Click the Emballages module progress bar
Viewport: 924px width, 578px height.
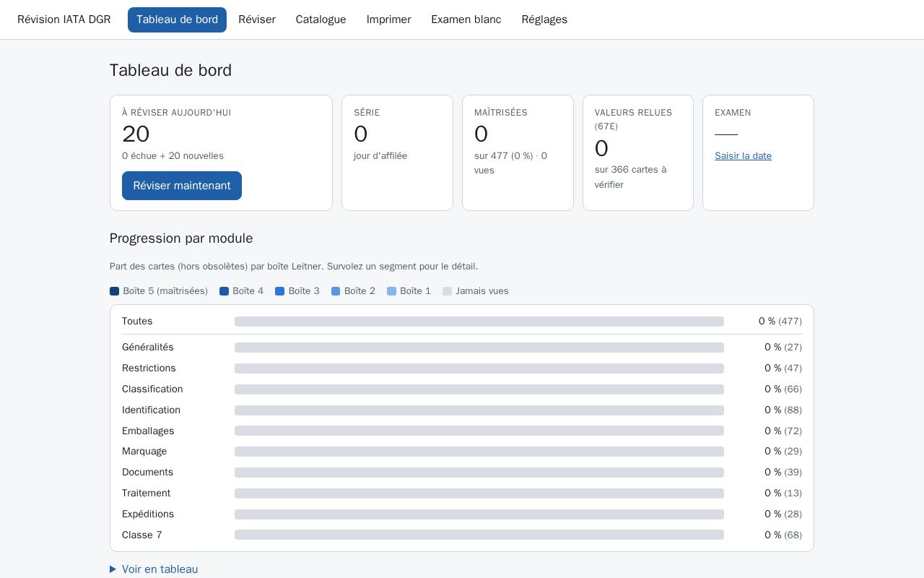pyautogui.click(x=479, y=431)
